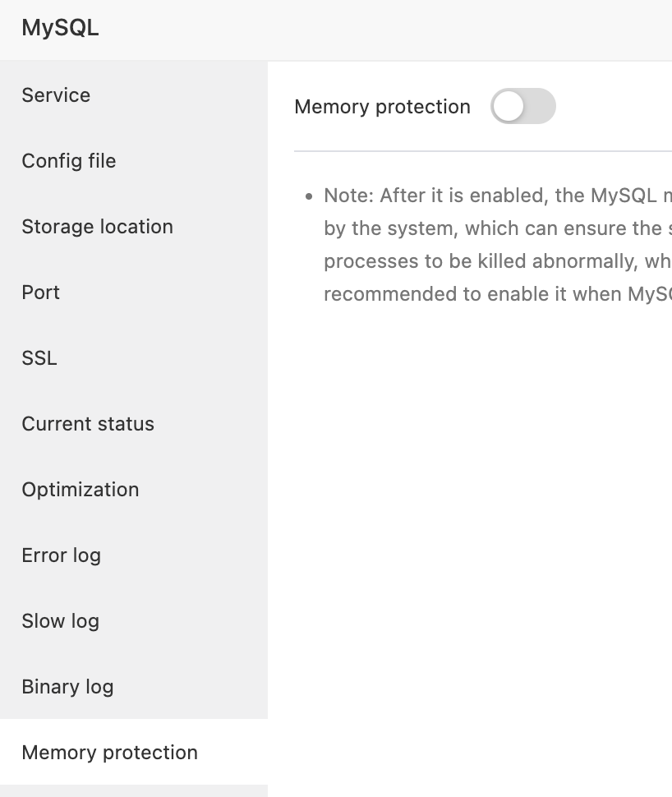Screen dimensions: 672x797
Task: Click the Memory protection label beside the switch
Action: (x=382, y=107)
